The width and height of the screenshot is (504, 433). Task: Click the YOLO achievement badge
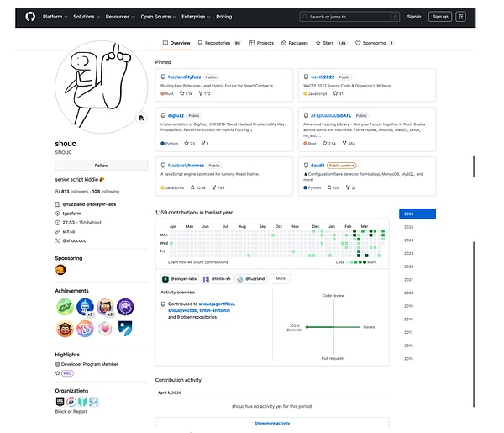click(85, 329)
